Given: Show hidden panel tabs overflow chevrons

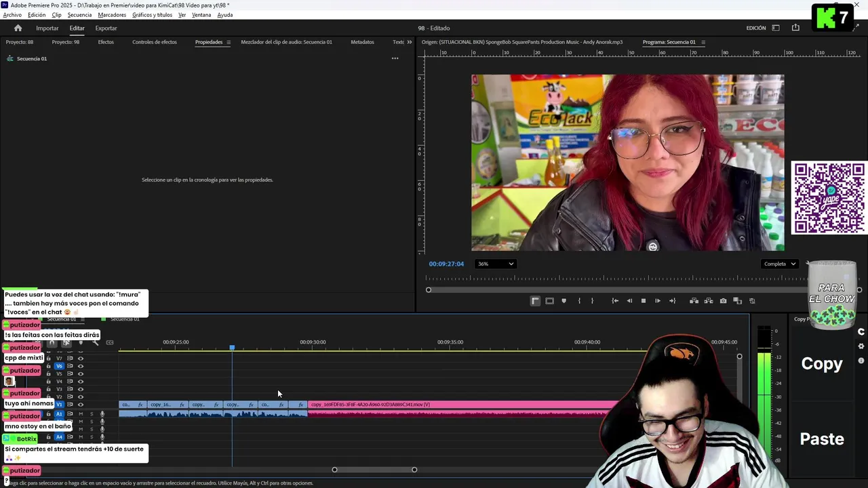Looking at the screenshot, I should click(x=409, y=42).
